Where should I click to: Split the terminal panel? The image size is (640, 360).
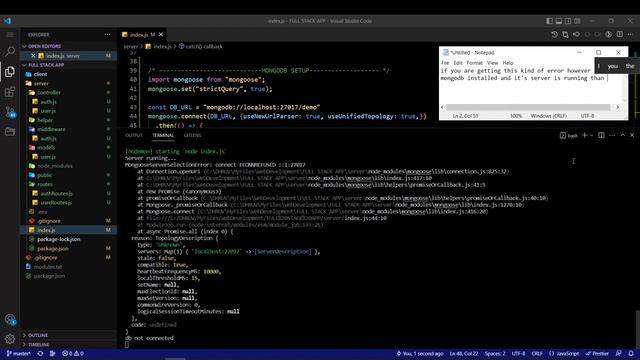click(x=601, y=135)
